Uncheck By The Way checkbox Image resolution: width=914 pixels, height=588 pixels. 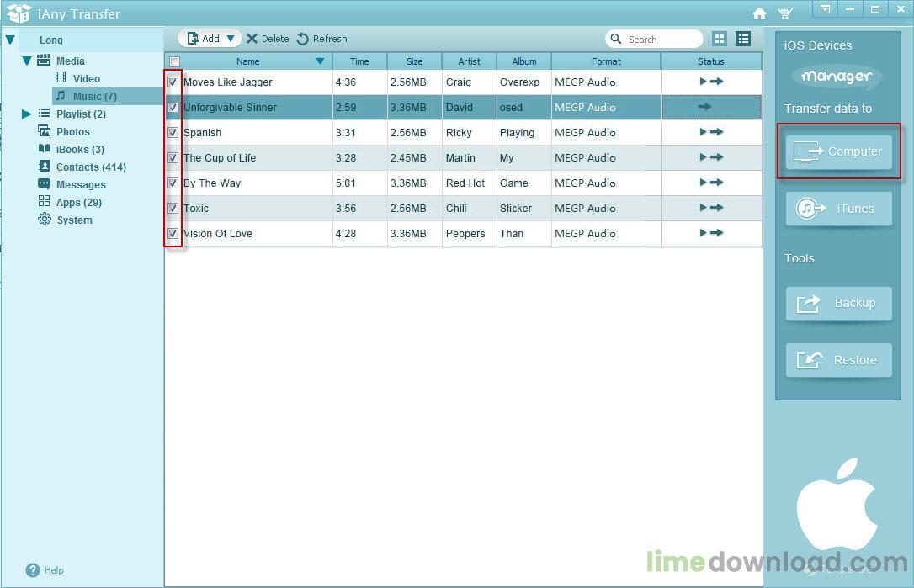tap(173, 183)
